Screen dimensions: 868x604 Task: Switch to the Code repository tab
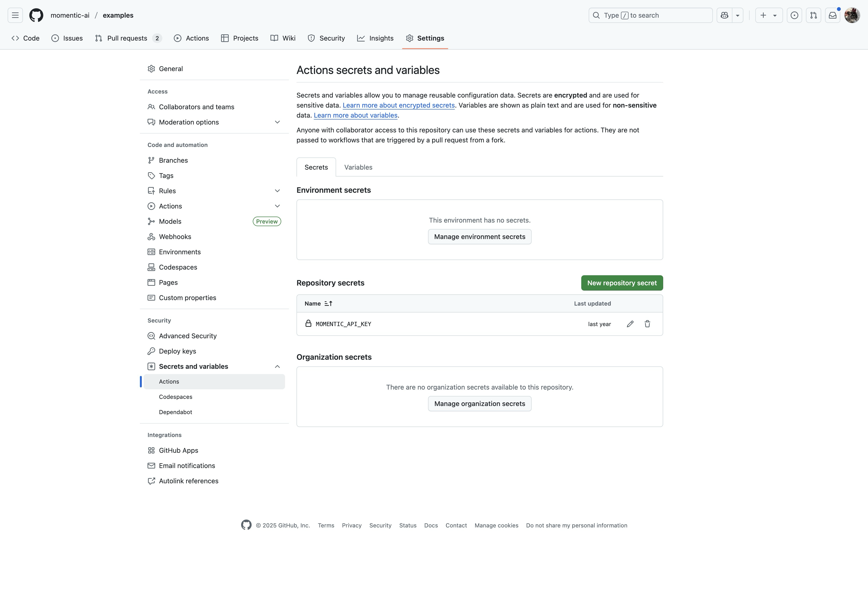click(26, 38)
